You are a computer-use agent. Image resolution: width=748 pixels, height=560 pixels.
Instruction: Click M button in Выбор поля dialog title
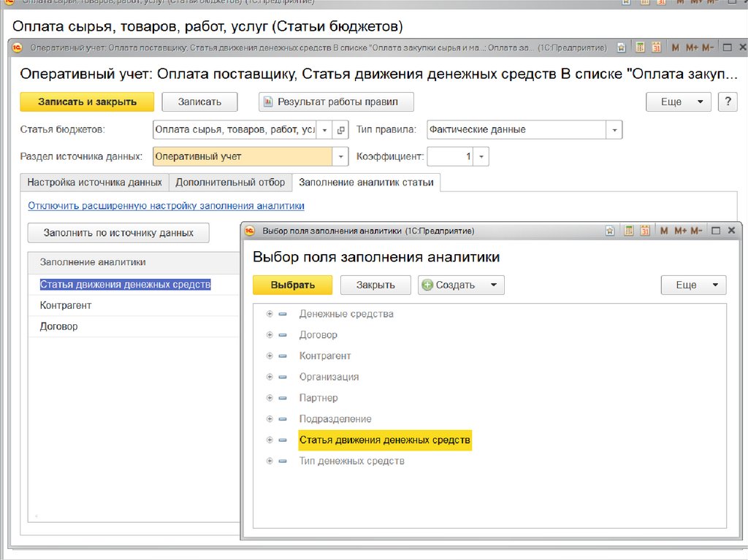pos(663,231)
